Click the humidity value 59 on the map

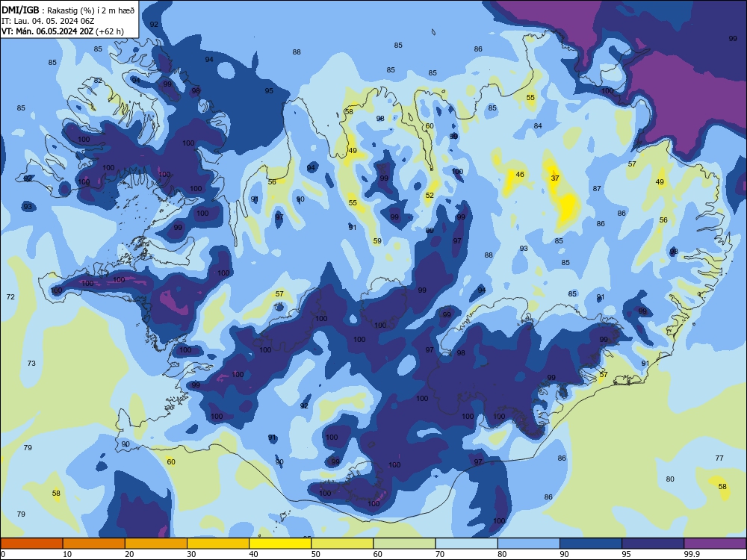click(x=377, y=241)
